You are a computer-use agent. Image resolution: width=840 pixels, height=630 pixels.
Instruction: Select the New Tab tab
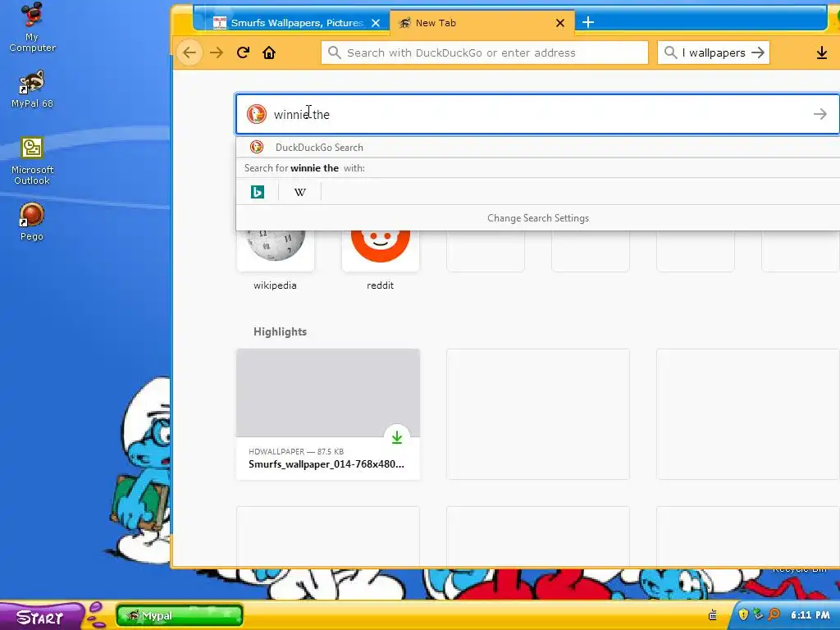pyautogui.click(x=482, y=22)
